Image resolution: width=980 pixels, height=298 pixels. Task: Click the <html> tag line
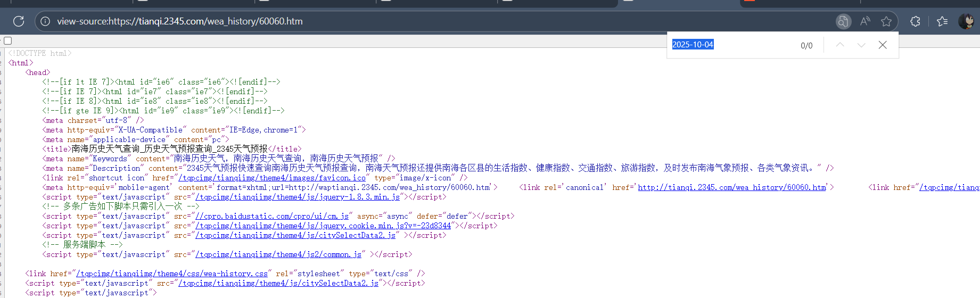[21, 63]
